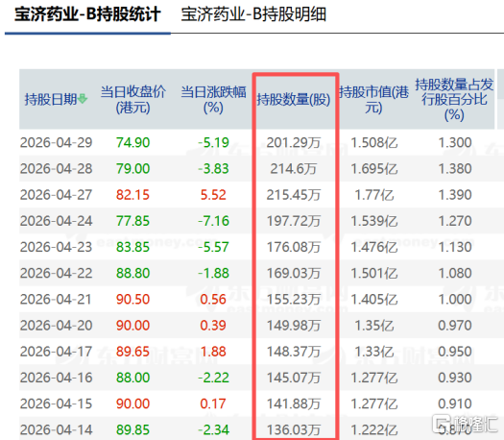Select the date 2026-04-22
The height and width of the screenshot is (440, 504).
coord(57,273)
